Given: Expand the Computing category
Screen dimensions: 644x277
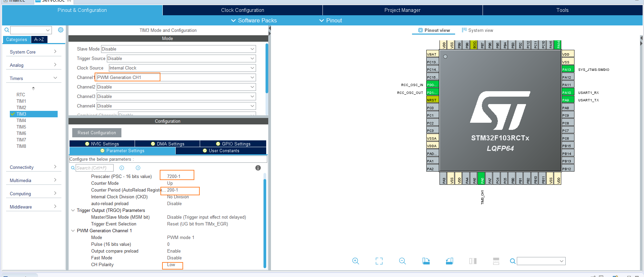Looking at the screenshot, I should click(33, 194).
